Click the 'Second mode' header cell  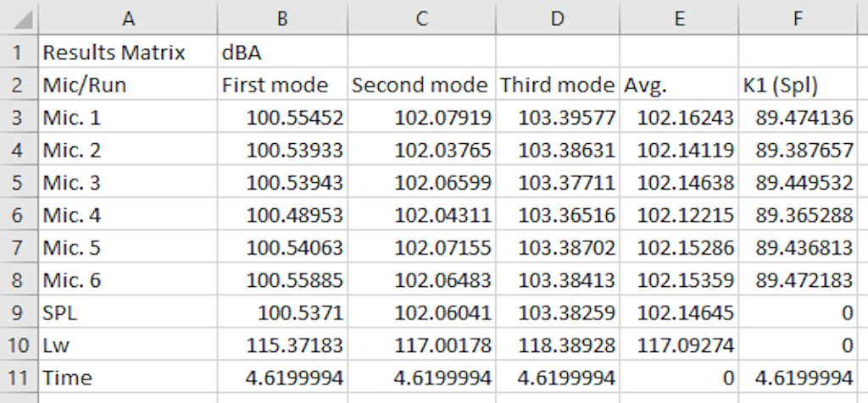[422, 86]
